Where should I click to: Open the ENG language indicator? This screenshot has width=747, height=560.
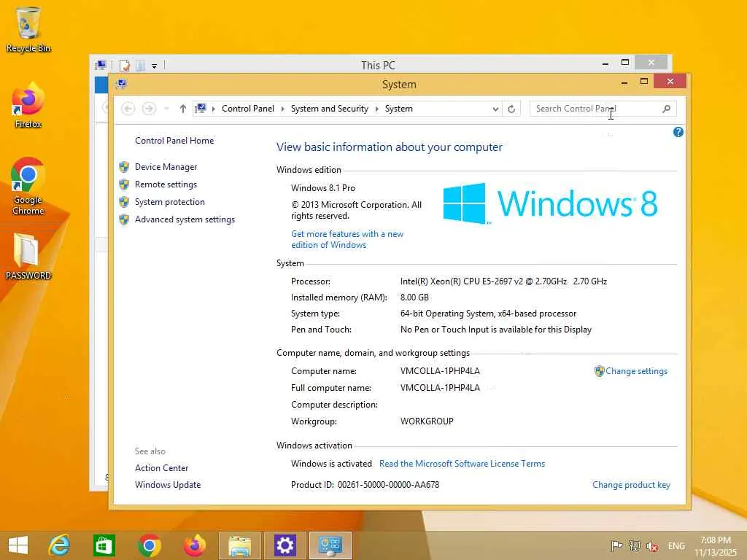pos(676,545)
